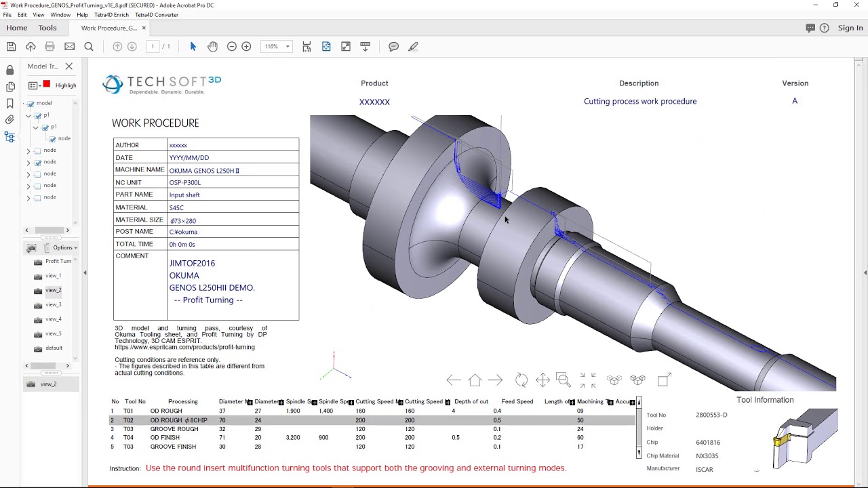Print the document using the printer icon

point(50,46)
